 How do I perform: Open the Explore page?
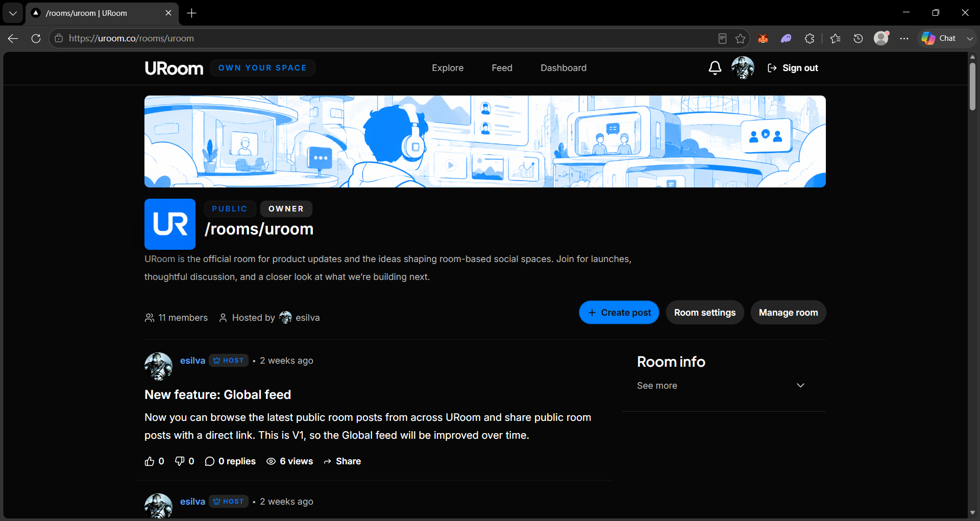point(448,68)
